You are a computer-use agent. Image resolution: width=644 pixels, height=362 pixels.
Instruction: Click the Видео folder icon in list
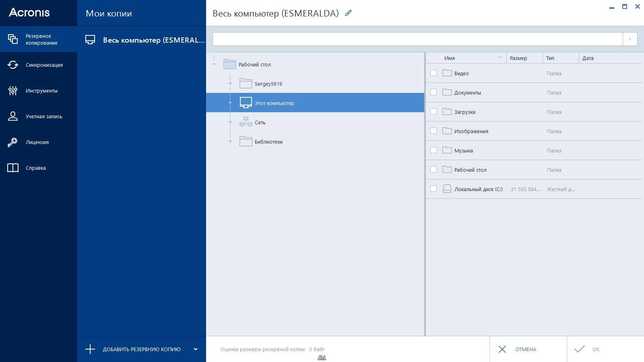(x=447, y=73)
